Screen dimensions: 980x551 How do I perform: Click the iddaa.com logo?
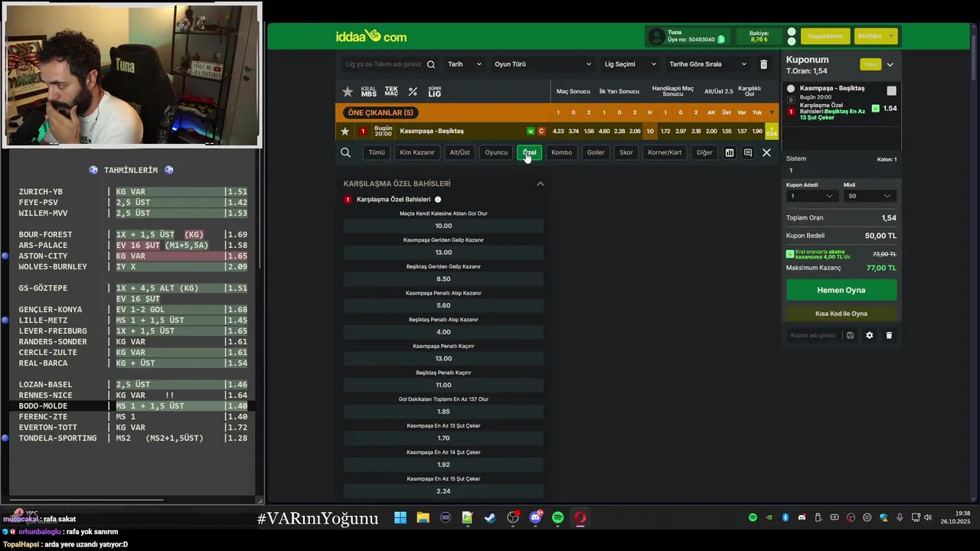(x=371, y=36)
